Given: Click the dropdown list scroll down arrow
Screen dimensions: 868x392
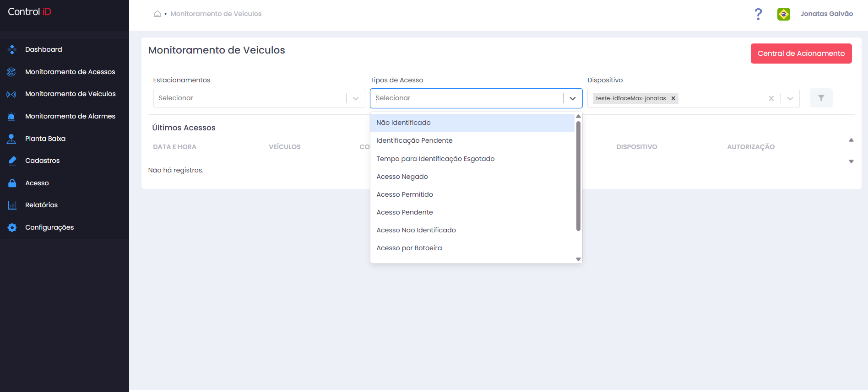Looking at the screenshot, I should [x=578, y=259].
